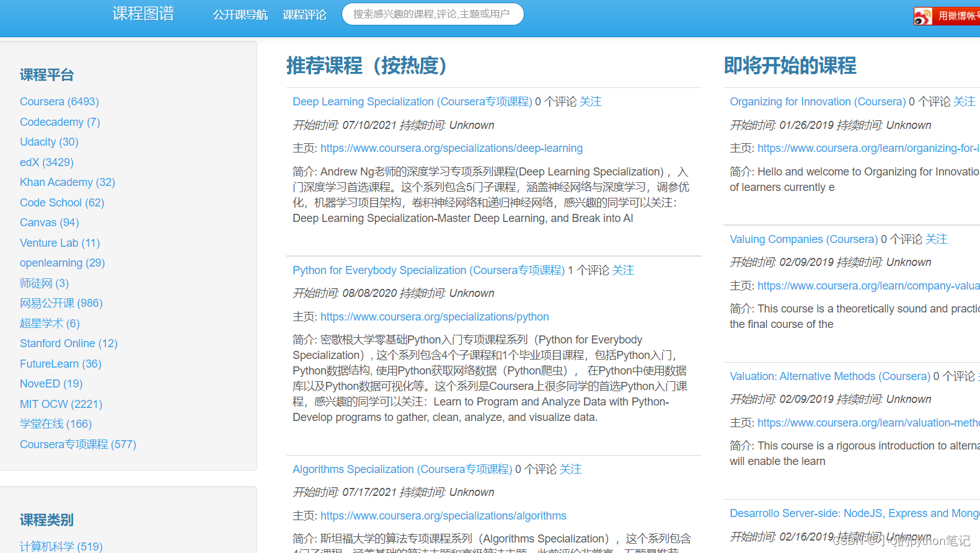
Task: Select start date text 07/17/2021
Action: 369,492
